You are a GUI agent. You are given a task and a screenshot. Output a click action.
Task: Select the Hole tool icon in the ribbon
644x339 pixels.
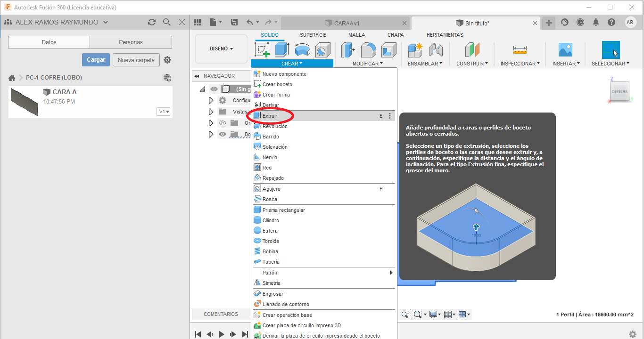click(x=322, y=50)
